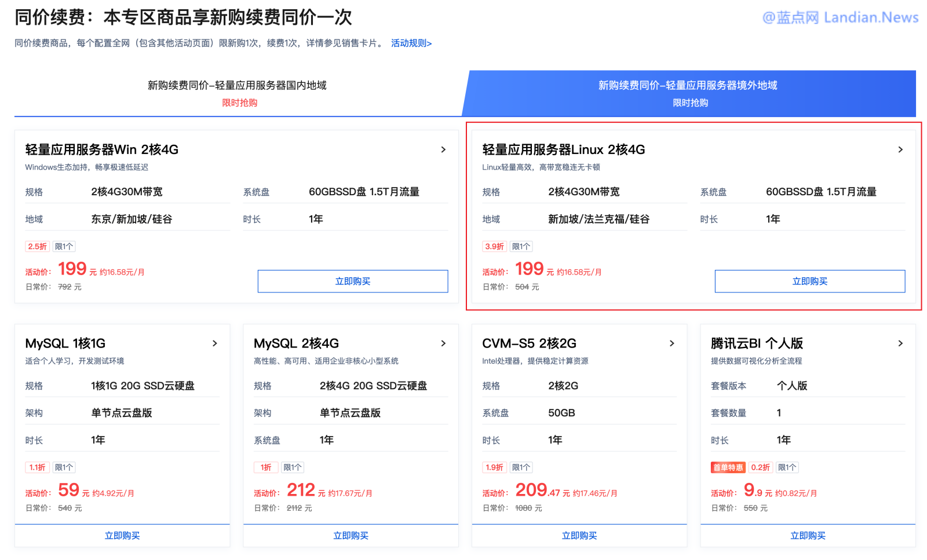
Task: Expand the MySQL 2核4G card chevron
Action: (x=443, y=343)
